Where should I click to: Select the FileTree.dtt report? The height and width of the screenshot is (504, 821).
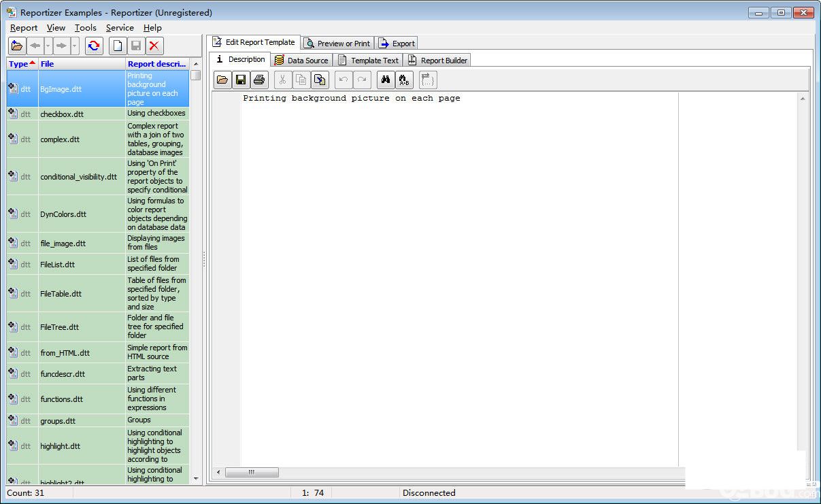click(98, 326)
